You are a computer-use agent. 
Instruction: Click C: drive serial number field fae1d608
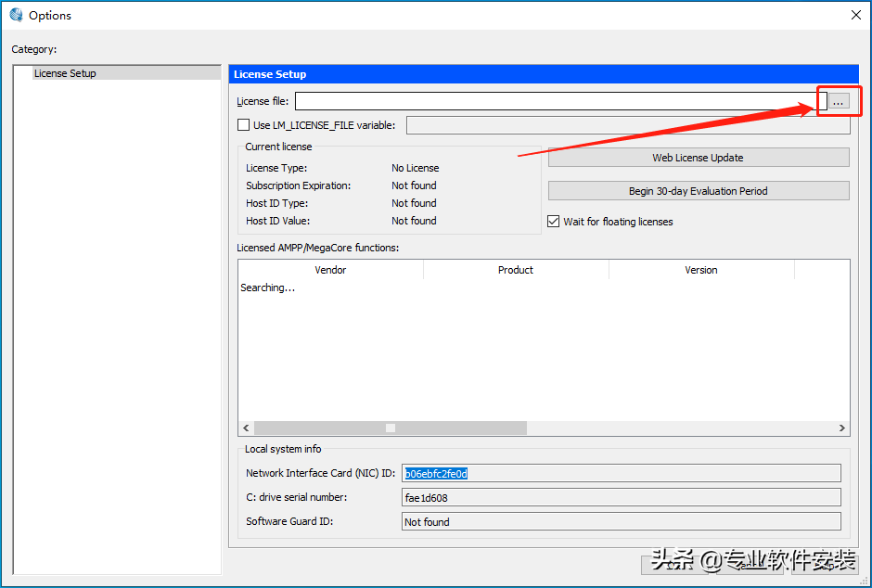pos(622,497)
